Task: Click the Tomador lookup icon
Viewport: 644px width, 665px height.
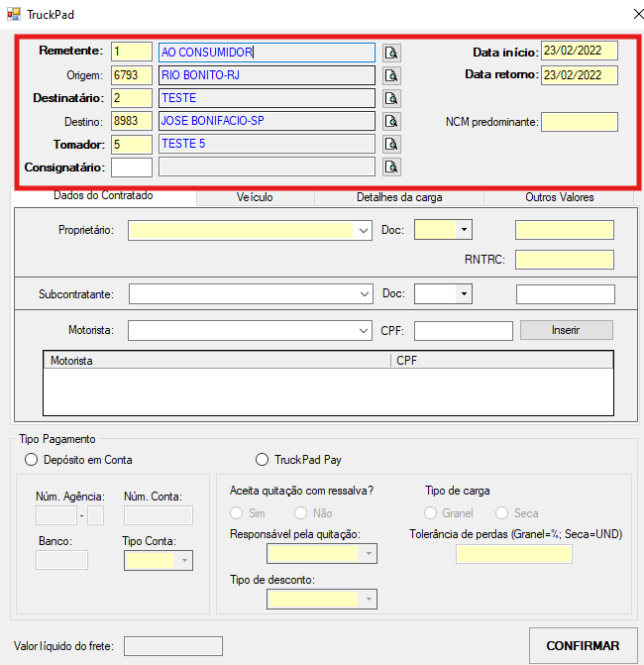Action: [x=391, y=144]
